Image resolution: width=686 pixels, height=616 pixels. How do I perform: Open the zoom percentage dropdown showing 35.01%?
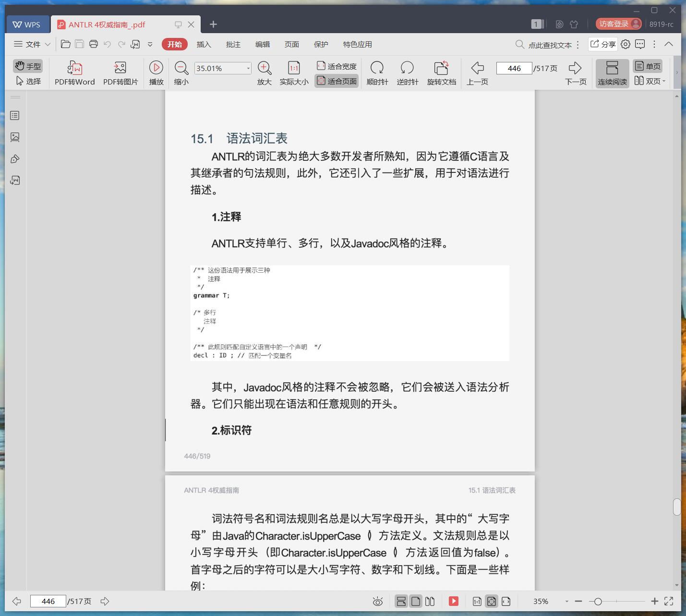(x=248, y=68)
